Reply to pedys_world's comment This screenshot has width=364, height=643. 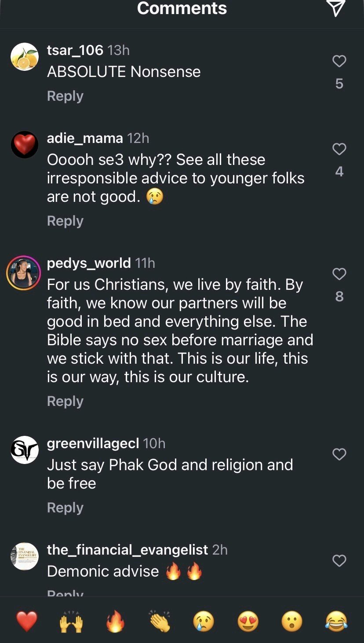(65, 401)
